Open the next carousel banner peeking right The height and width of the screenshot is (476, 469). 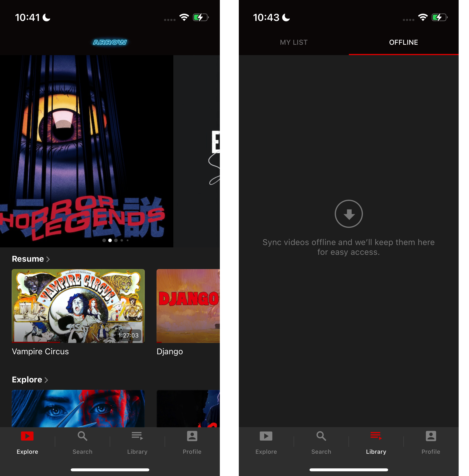tap(197, 151)
